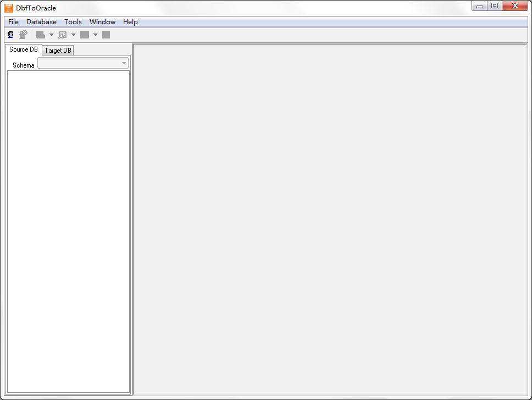532x400 pixels.
Task: Expand the dropdown arrow before the rightmost toolbar icon
Action: pyautogui.click(x=95, y=34)
